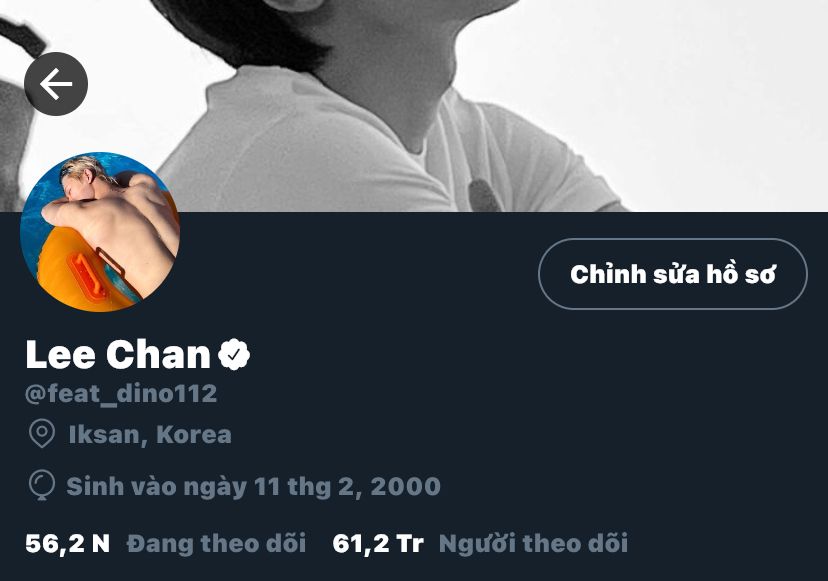Viewport: 828px width, 581px height.
Task: Click the 56,2 N following count
Action: point(68,543)
